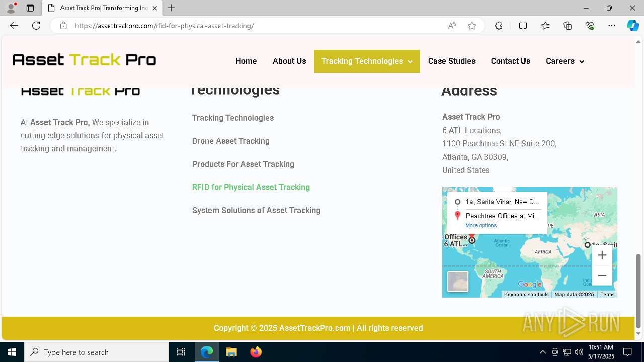This screenshot has width=644, height=362.
Task: Open network status tray icon
Action: coord(567,352)
